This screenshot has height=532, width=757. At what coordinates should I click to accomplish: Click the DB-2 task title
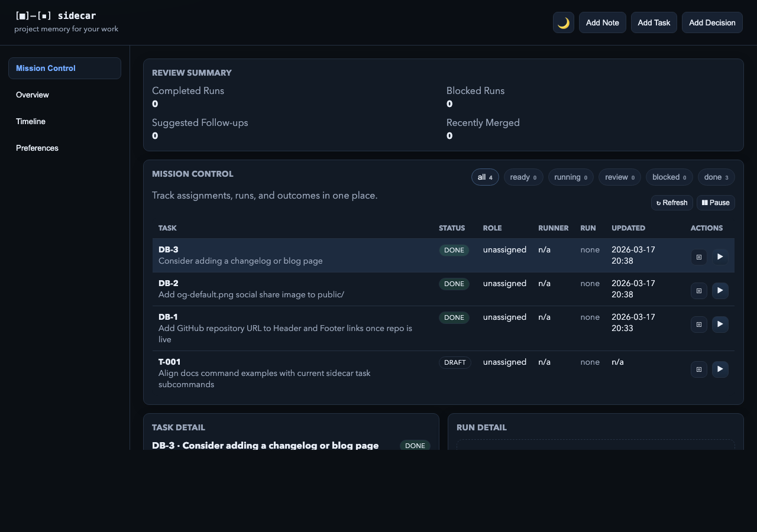[169, 283]
